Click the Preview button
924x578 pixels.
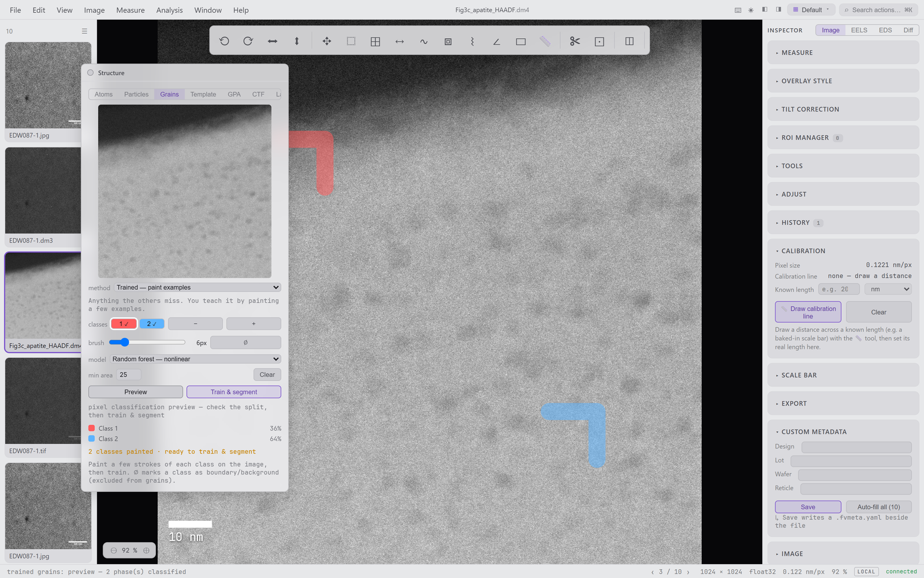(136, 392)
